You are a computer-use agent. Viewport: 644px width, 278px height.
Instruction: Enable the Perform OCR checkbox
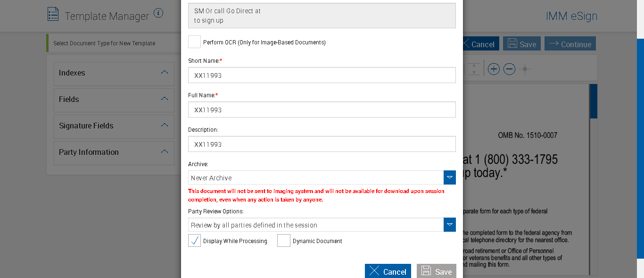click(194, 42)
